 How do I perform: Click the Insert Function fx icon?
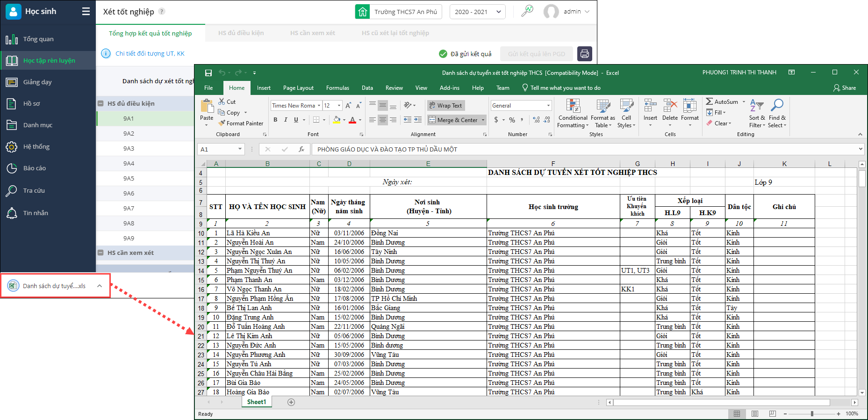point(301,149)
